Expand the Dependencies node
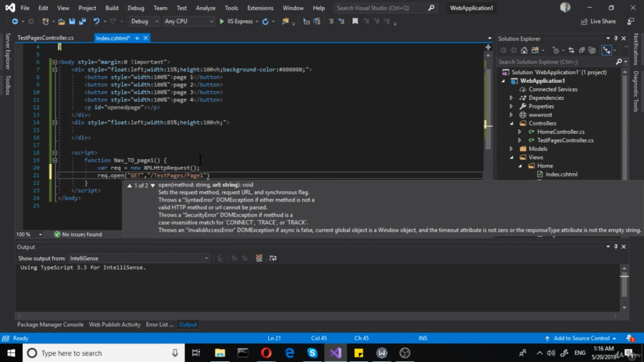The image size is (644, 362). [x=511, y=98]
